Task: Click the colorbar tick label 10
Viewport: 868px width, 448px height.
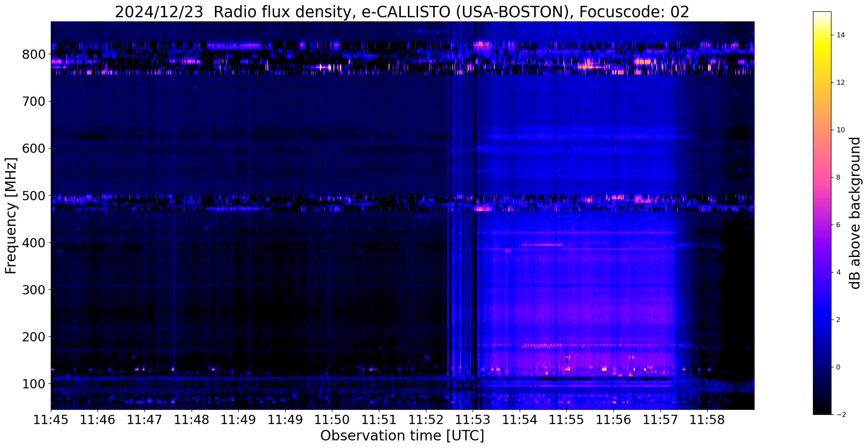Action: click(841, 130)
